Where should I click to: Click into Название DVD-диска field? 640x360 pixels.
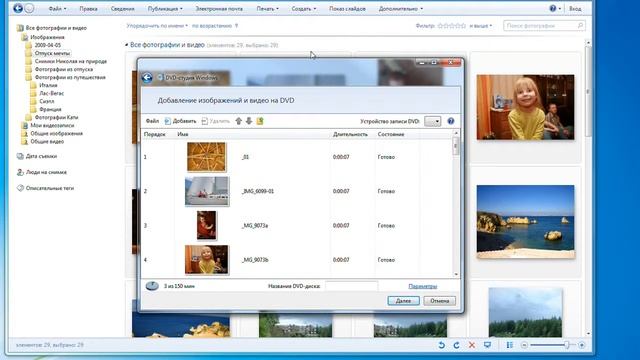(351, 286)
